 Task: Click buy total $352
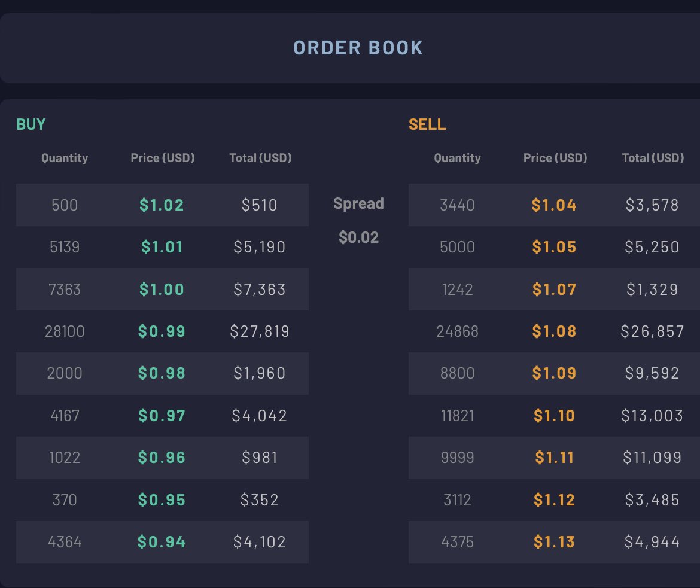coord(260,500)
